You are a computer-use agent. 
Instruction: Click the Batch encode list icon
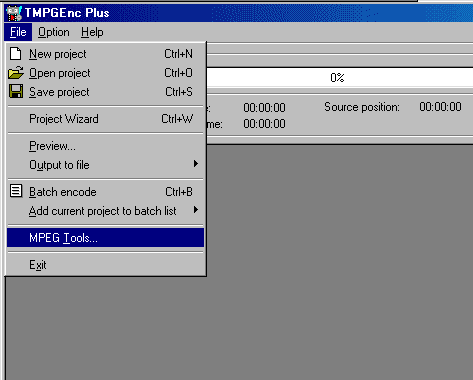(x=16, y=191)
